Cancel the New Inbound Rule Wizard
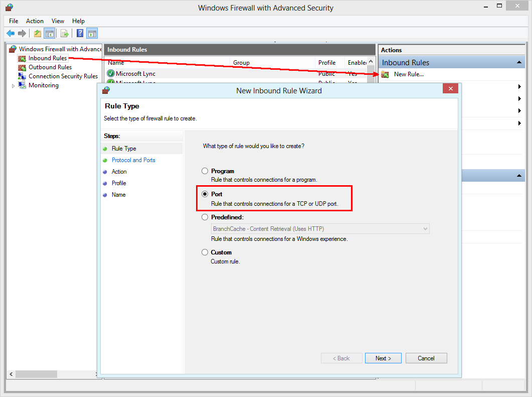 point(426,358)
